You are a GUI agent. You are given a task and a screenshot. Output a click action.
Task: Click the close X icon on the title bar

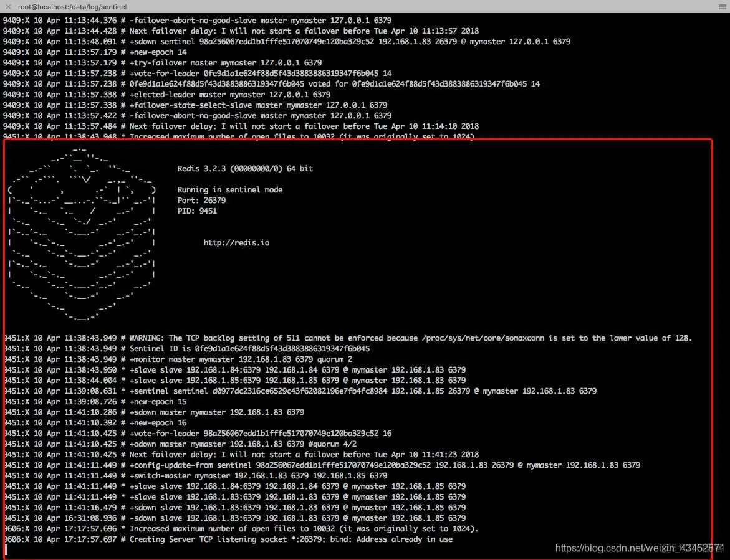click(8, 6)
